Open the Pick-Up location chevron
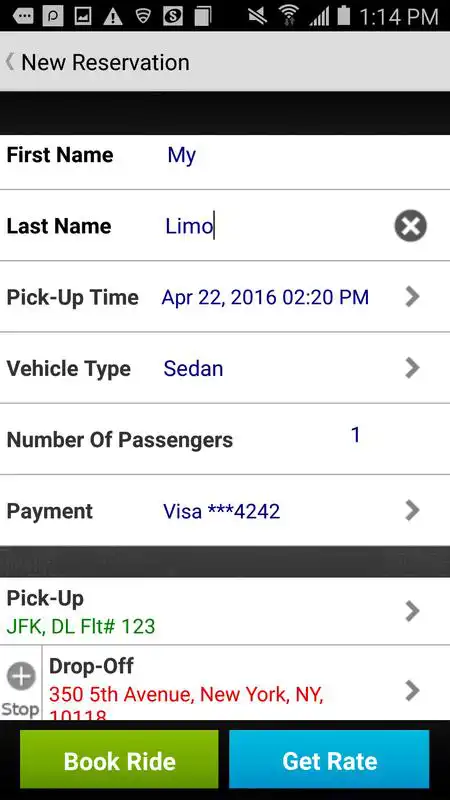 pos(412,611)
